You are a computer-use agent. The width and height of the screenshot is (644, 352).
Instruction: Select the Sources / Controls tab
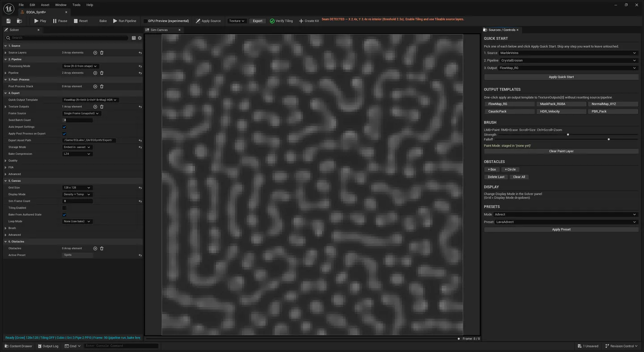(501, 30)
